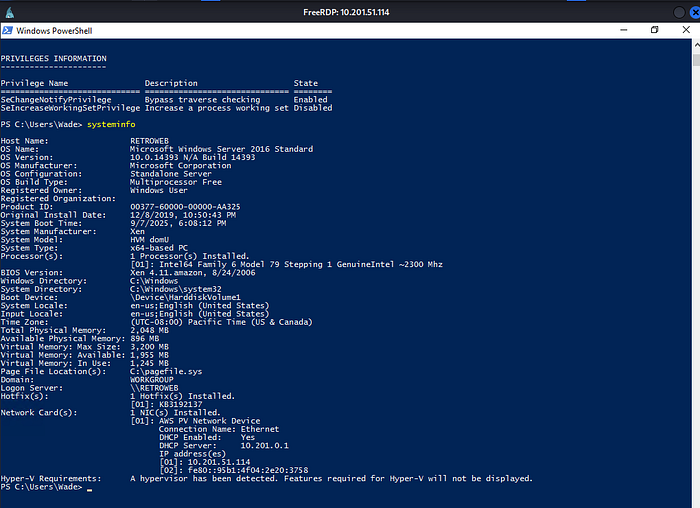Click the Disabled state value
The image size is (700, 508).
(313, 108)
